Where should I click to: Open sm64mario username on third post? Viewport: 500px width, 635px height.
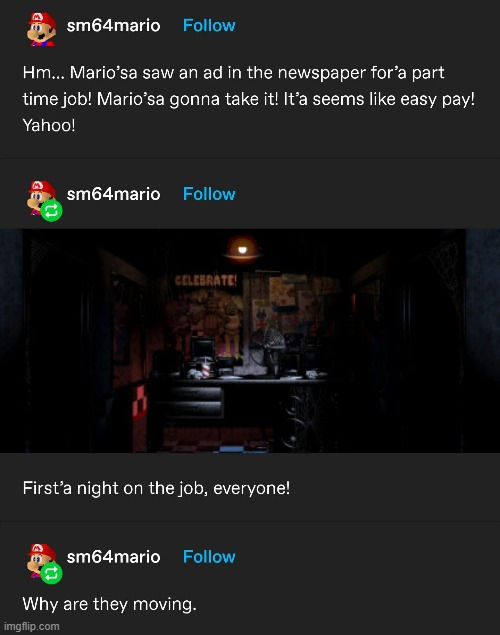(x=113, y=557)
